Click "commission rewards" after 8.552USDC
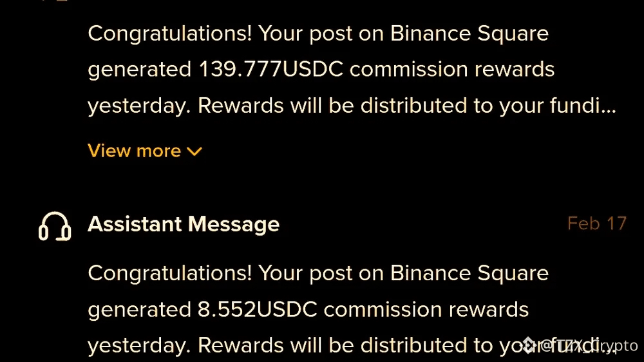 pos(426,310)
